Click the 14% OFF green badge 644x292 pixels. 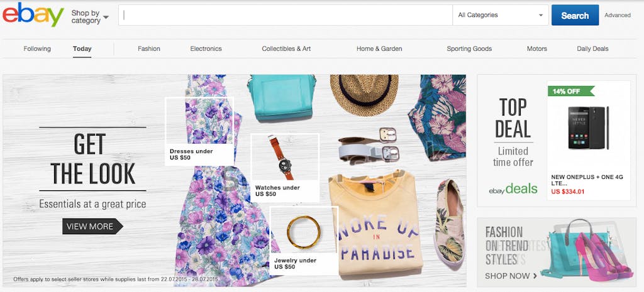pos(571,91)
